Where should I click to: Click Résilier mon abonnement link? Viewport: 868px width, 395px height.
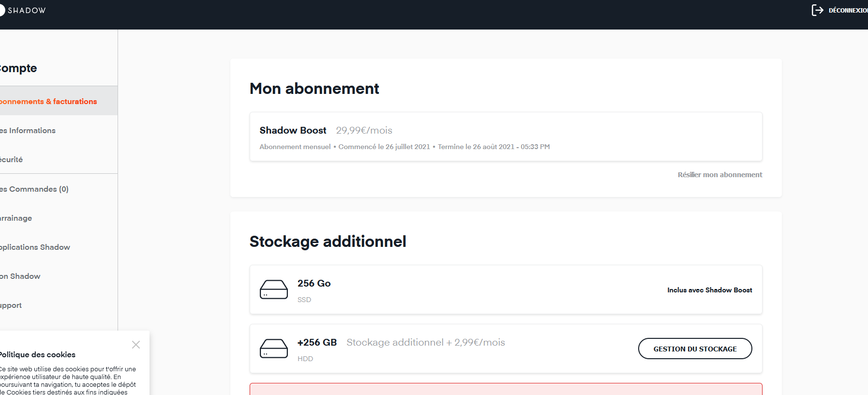pos(719,175)
